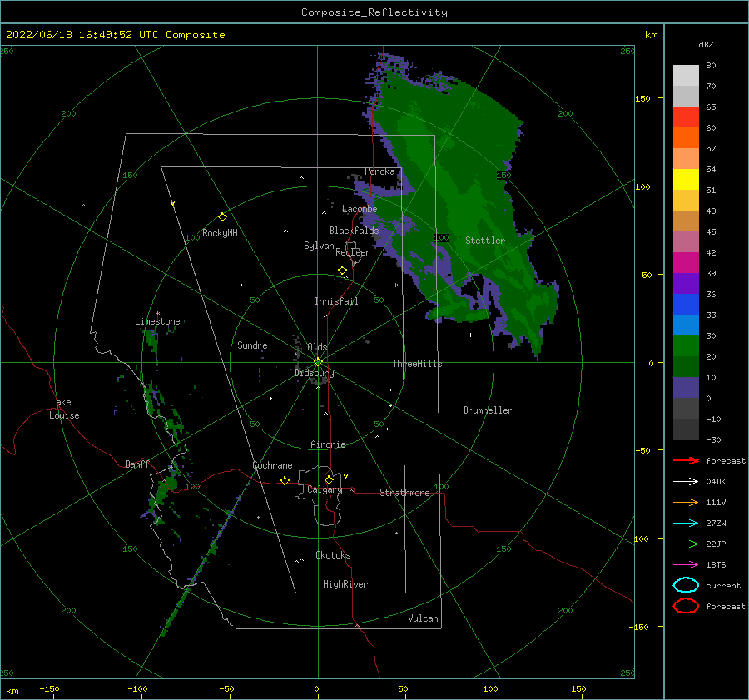
Task: Click the green swatch between 30 and 20 dBZ
Action: click(x=686, y=346)
